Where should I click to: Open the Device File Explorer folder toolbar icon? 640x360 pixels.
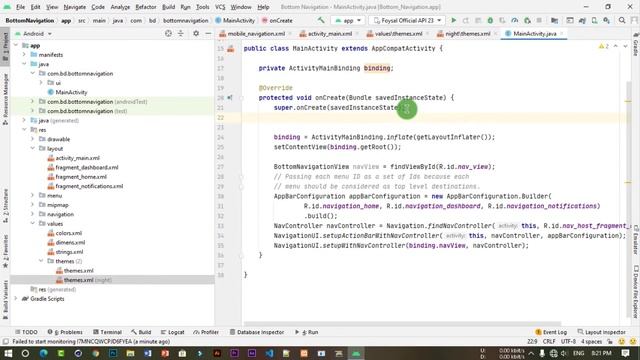click(x=554, y=20)
